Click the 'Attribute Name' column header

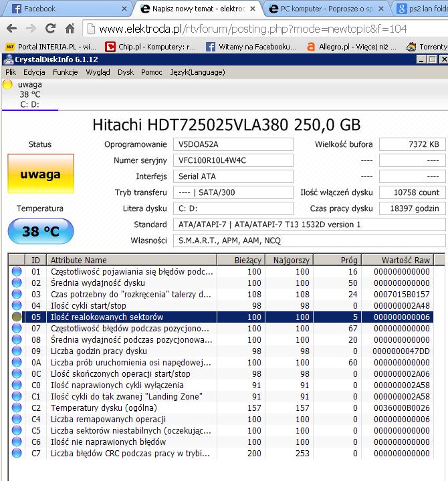[132, 260]
